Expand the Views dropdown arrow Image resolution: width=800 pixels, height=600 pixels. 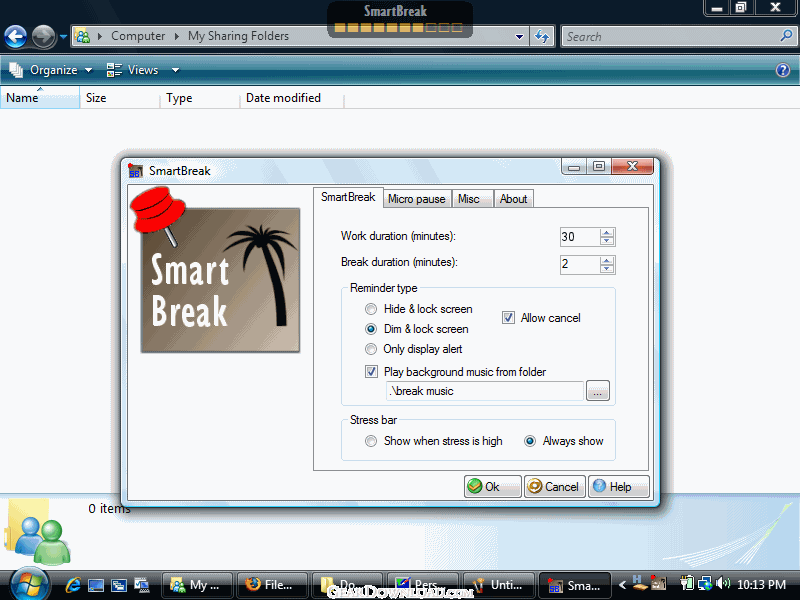175,70
